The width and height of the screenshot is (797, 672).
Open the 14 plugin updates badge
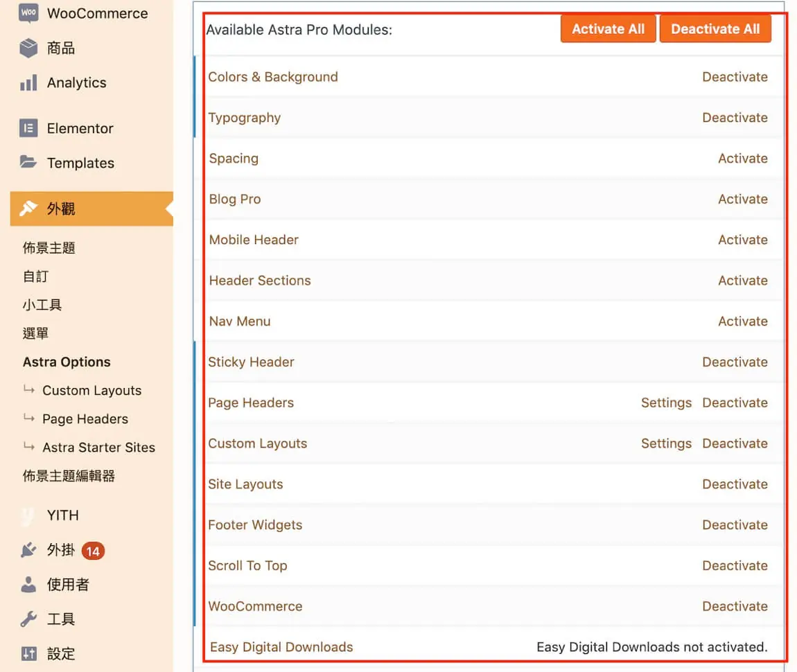click(93, 551)
